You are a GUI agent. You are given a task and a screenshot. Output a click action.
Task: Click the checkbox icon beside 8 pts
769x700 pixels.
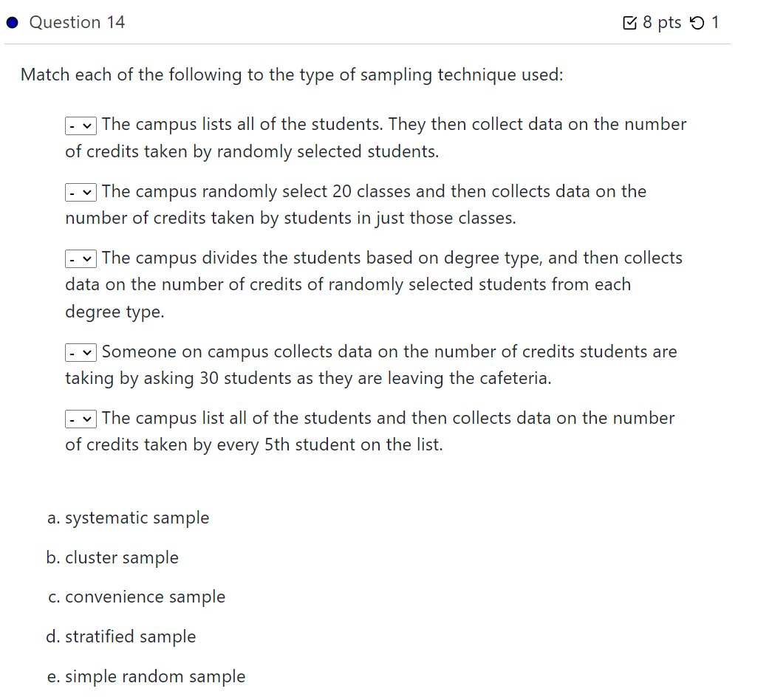[x=632, y=22]
